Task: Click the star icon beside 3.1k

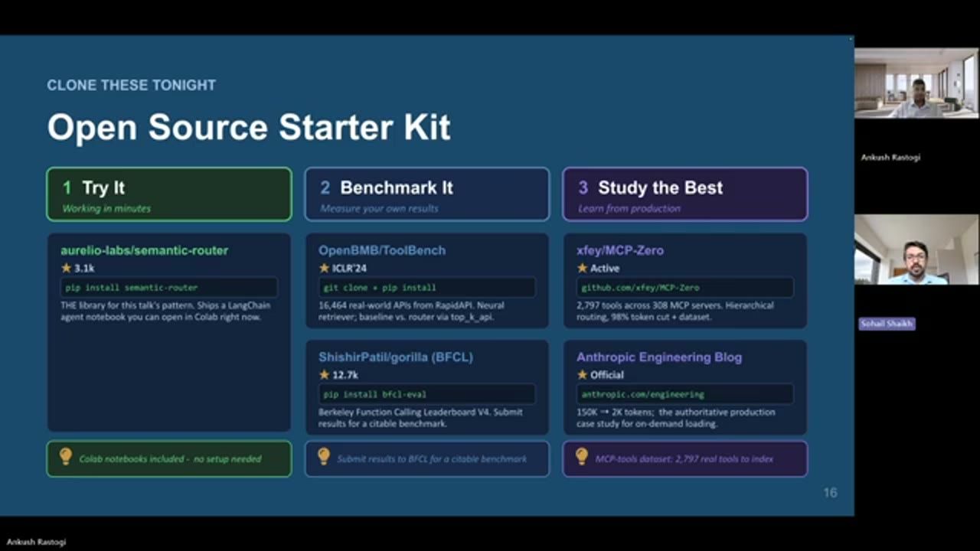Action: pyautogui.click(x=66, y=268)
